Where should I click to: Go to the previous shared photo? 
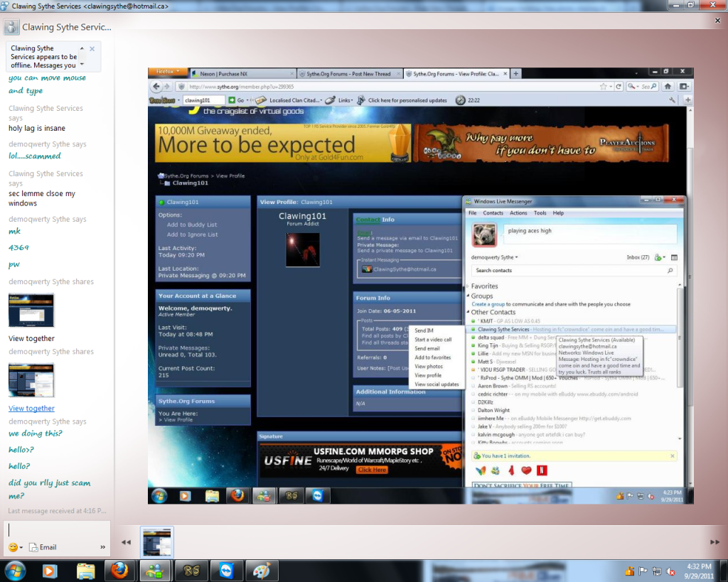tap(126, 542)
